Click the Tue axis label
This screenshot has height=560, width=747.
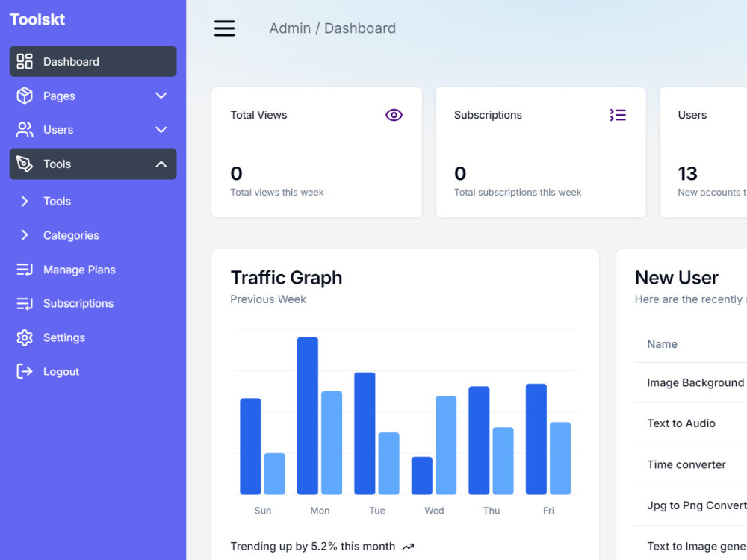(376, 511)
